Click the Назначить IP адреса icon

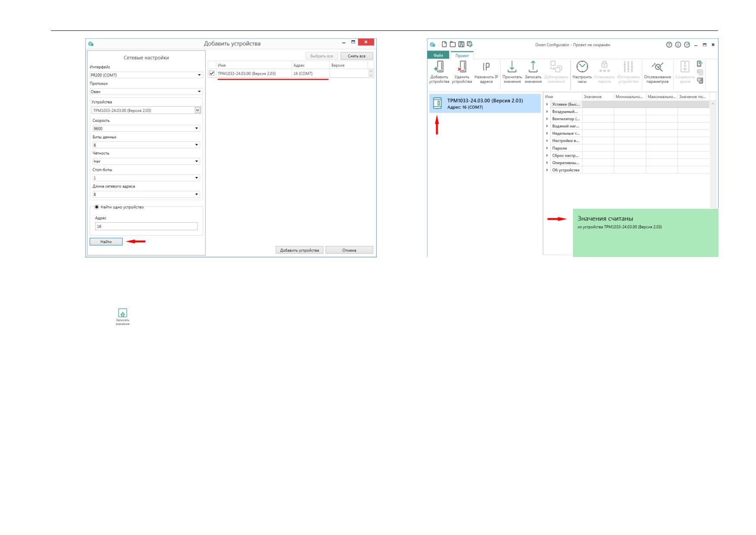click(x=486, y=72)
